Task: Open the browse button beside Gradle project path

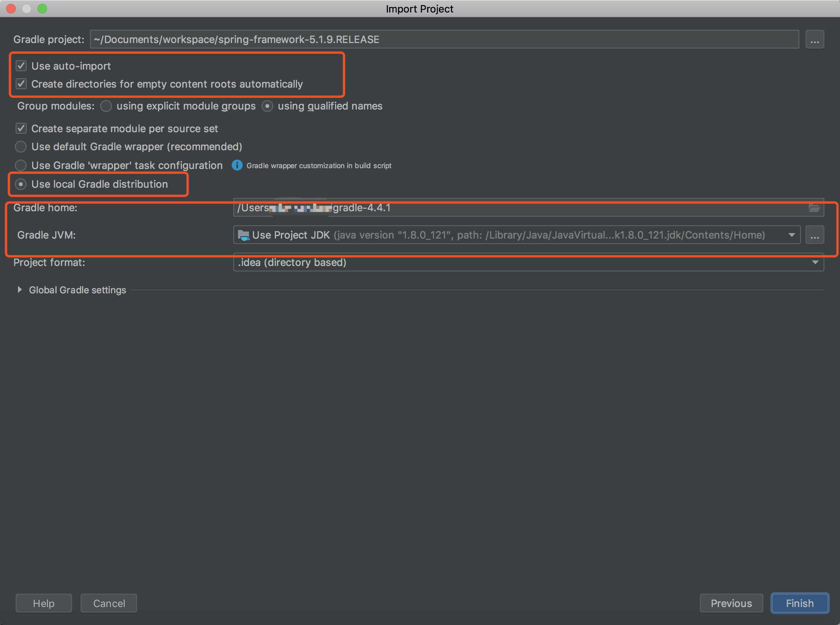Action: pyautogui.click(x=815, y=40)
